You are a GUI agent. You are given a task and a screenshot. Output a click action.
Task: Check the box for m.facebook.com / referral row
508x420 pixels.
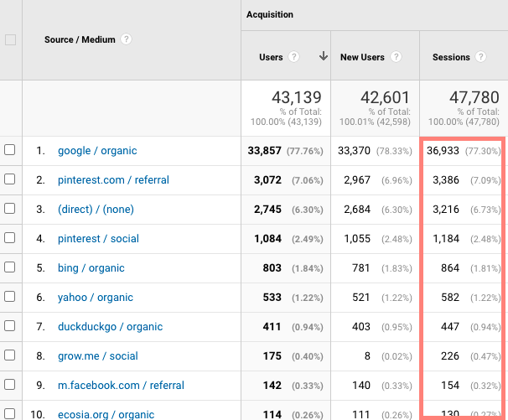click(x=10, y=384)
